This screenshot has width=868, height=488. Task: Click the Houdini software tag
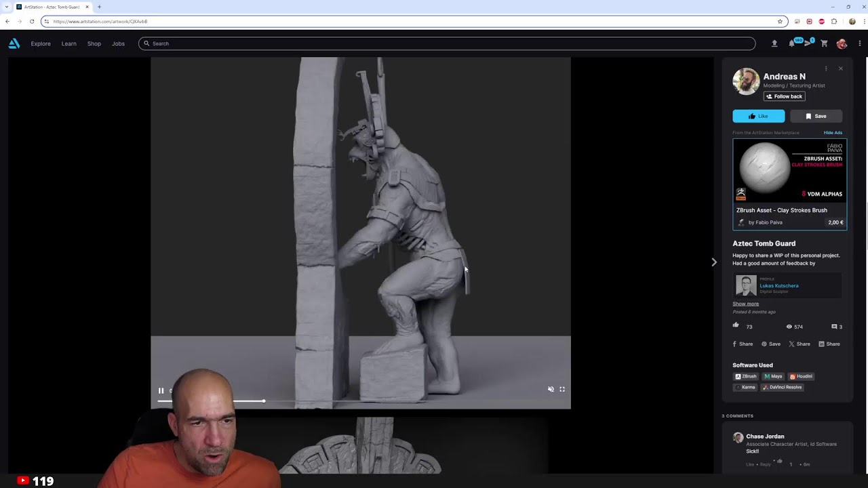[x=801, y=376]
